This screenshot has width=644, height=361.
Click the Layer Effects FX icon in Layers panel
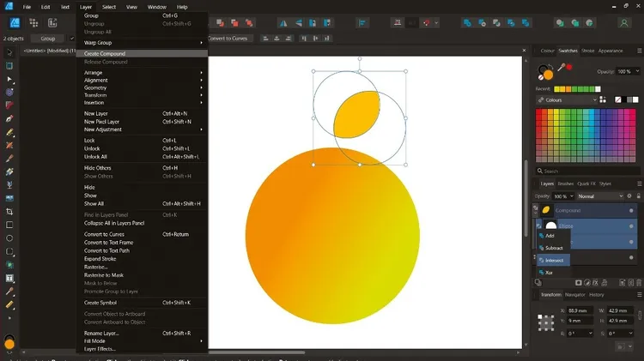595,283
